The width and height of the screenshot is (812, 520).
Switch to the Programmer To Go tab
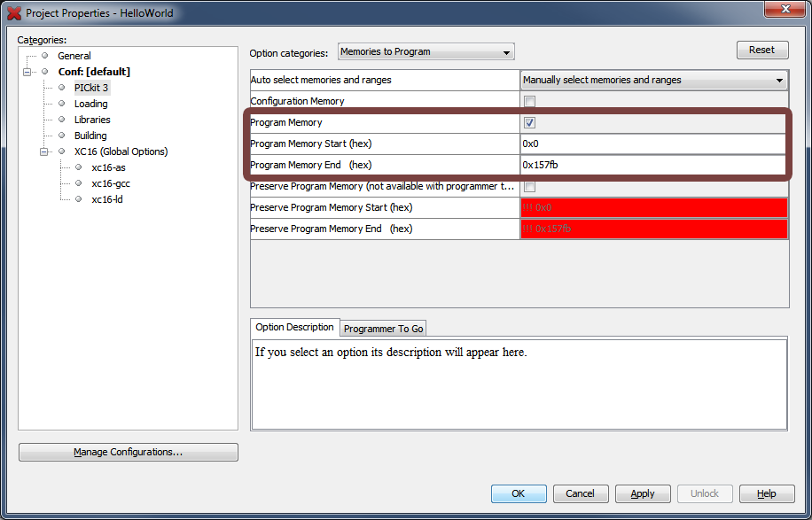click(383, 329)
